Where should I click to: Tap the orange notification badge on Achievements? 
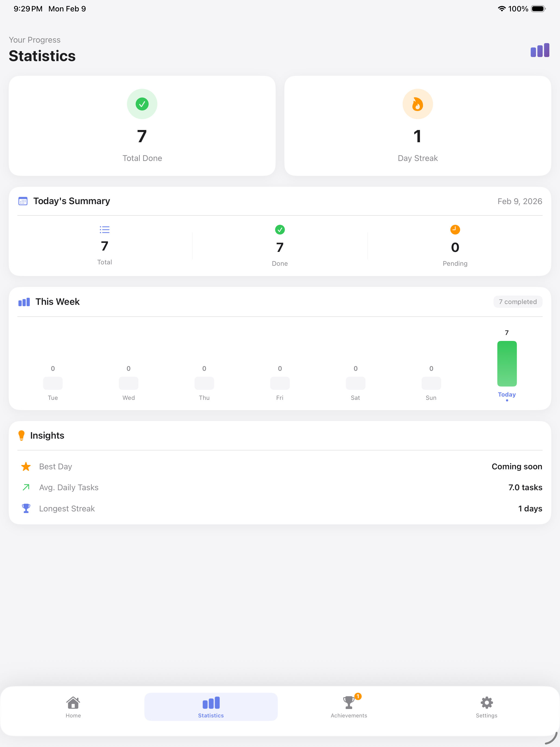pyautogui.click(x=358, y=696)
